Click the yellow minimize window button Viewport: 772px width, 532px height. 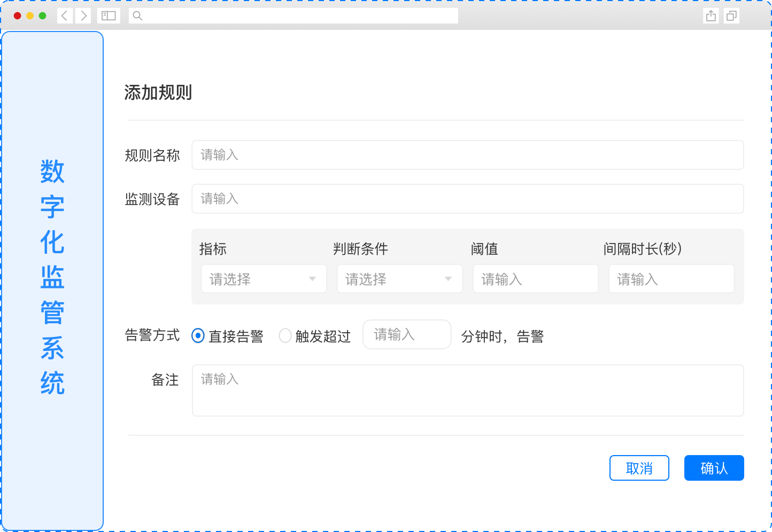(30, 15)
